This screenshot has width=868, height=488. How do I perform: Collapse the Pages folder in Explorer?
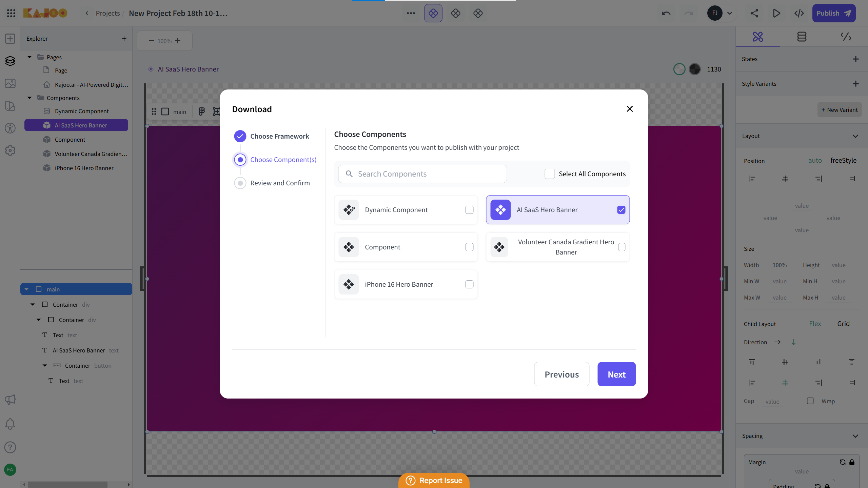point(30,57)
